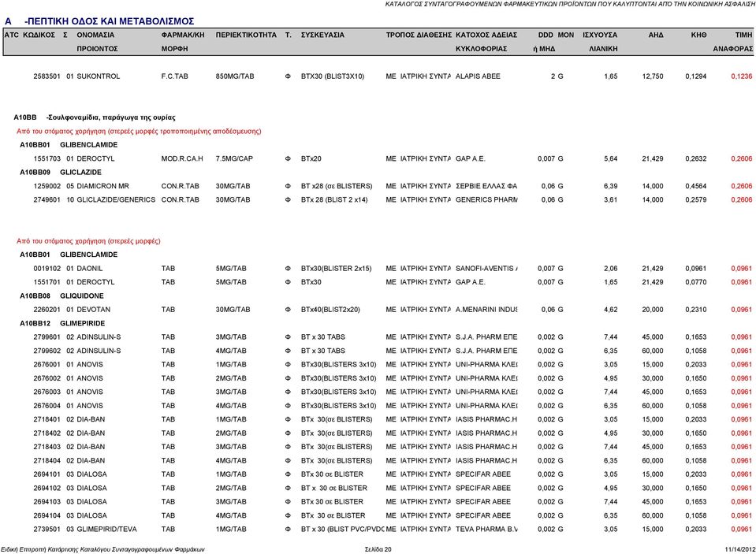
Task: Click the footer date "11/14/2012"
Action: click(x=739, y=549)
